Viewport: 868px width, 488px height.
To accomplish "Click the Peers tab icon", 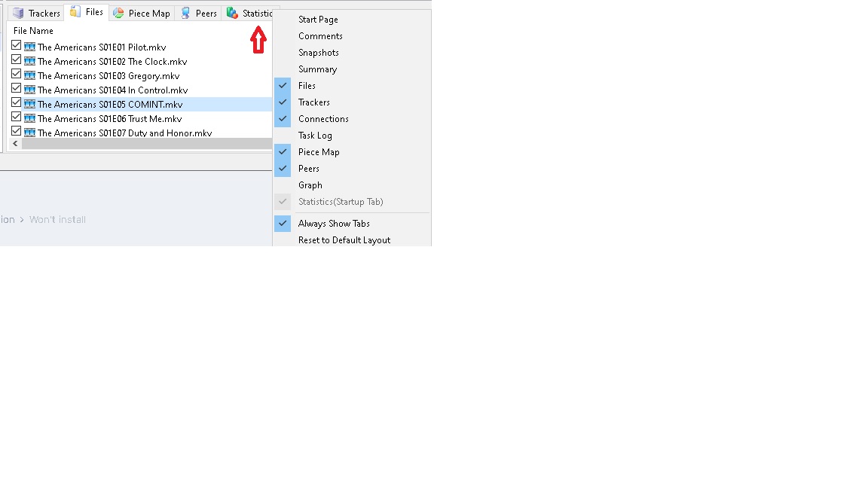I will coord(186,14).
